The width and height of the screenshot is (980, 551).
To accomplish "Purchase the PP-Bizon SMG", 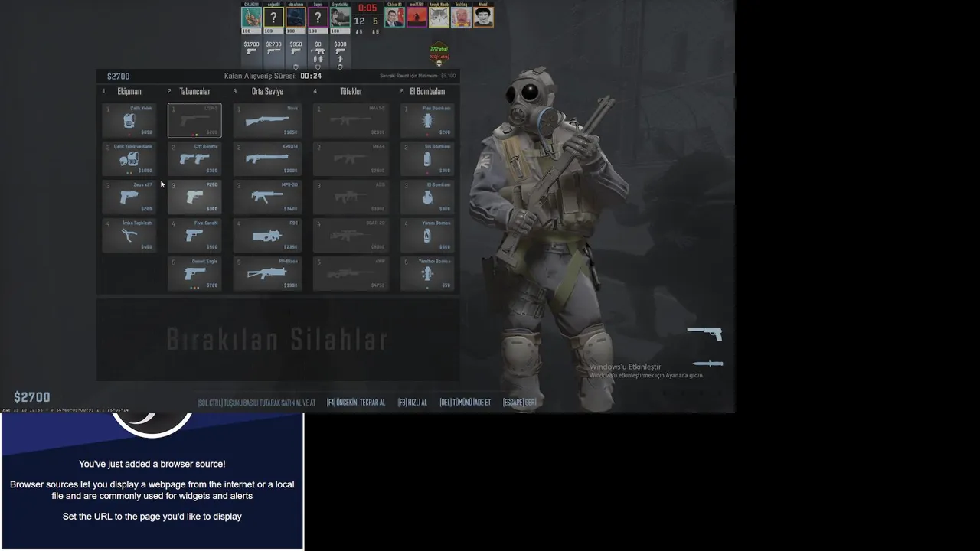I will (x=267, y=274).
